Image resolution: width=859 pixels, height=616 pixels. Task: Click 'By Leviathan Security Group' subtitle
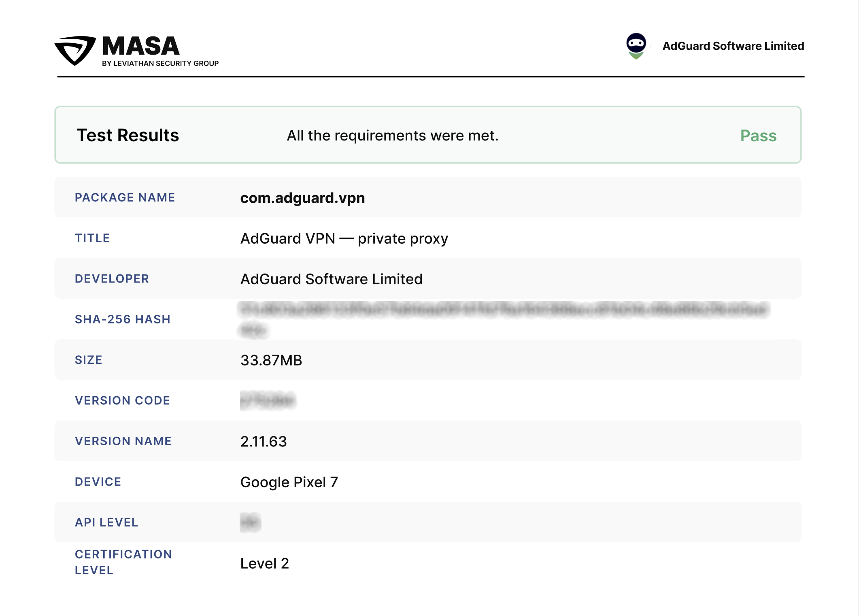click(160, 64)
